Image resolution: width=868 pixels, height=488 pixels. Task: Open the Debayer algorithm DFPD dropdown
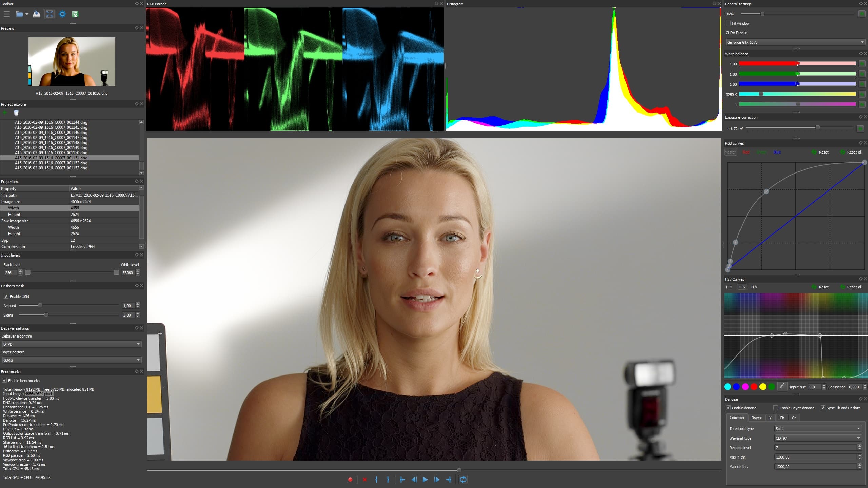point(72,344)
